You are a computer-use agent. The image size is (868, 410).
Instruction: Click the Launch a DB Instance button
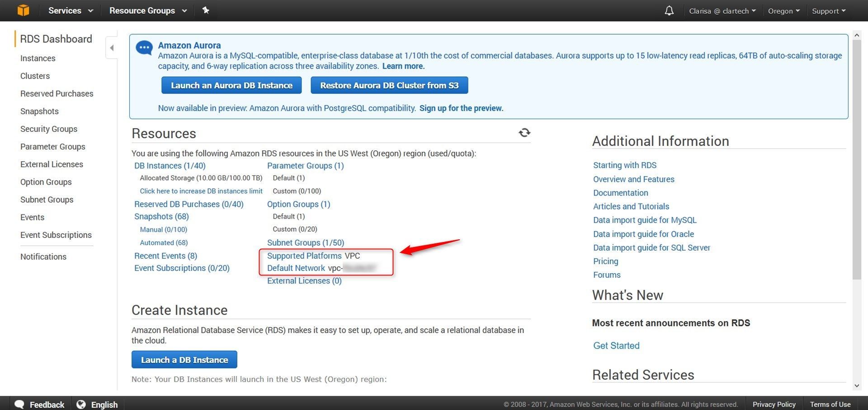click(x=184, y=360)
